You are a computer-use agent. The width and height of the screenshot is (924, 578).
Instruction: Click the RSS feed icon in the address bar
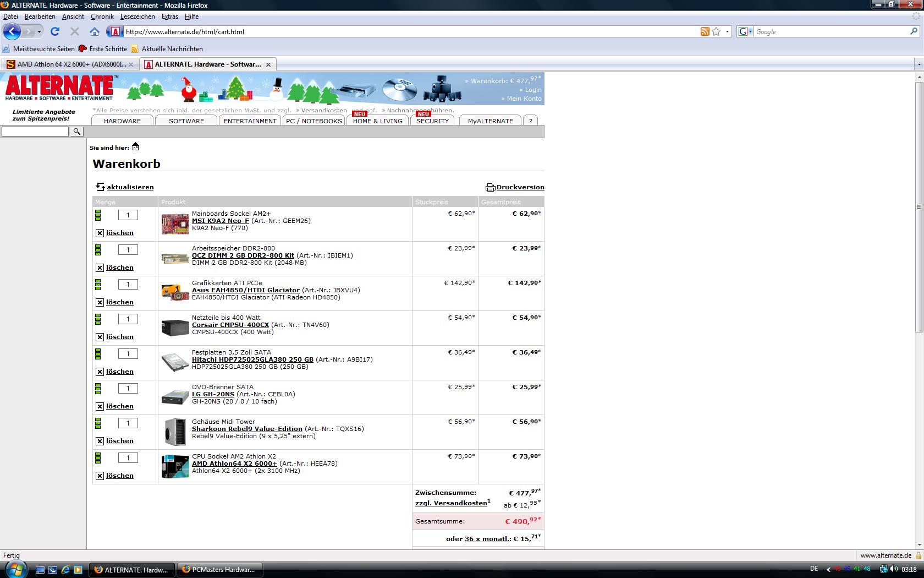(x=705, y=31)
